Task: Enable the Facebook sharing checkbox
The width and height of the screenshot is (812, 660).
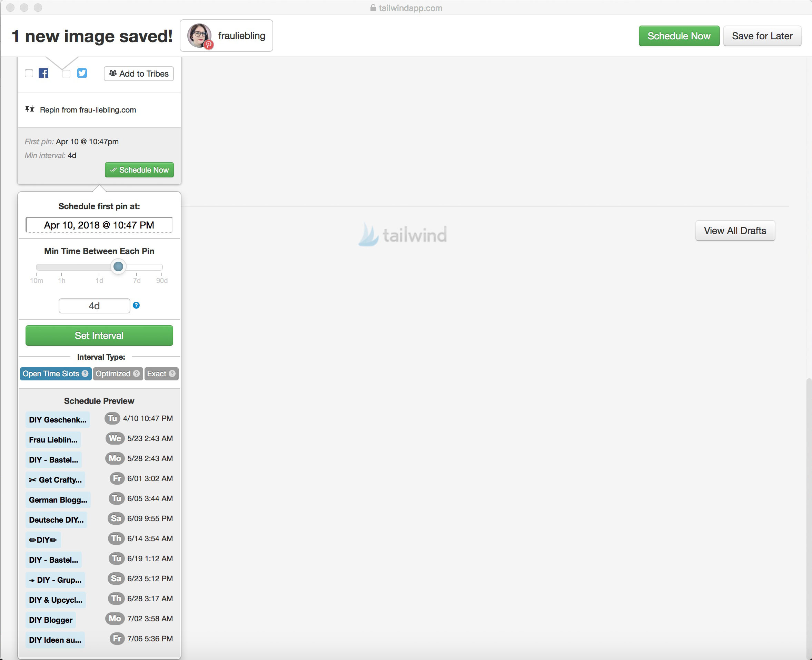Action: [29, 73]
